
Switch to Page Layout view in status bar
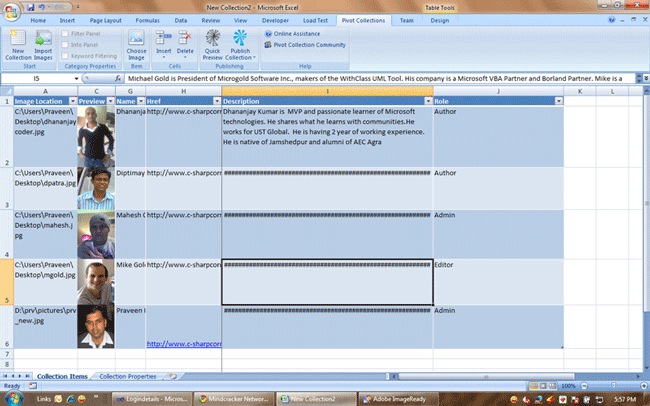[543, 386]
